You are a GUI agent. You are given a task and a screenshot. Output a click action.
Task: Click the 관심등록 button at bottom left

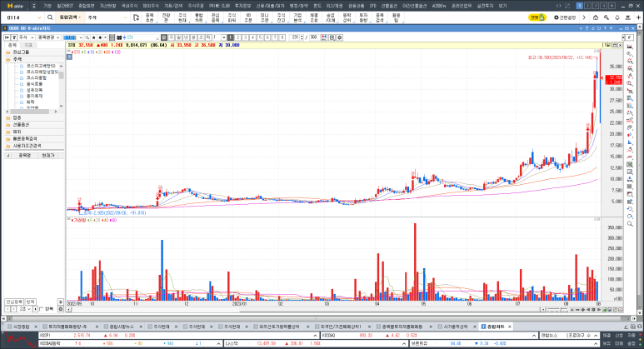pyautogui.click(x=14, y=302)
